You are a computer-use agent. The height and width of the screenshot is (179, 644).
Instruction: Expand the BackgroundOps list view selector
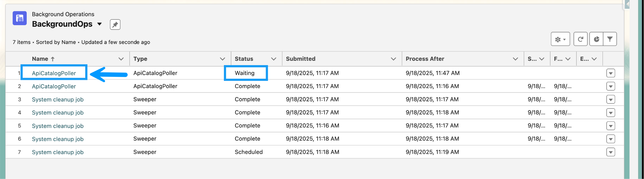tap(100, 24)
